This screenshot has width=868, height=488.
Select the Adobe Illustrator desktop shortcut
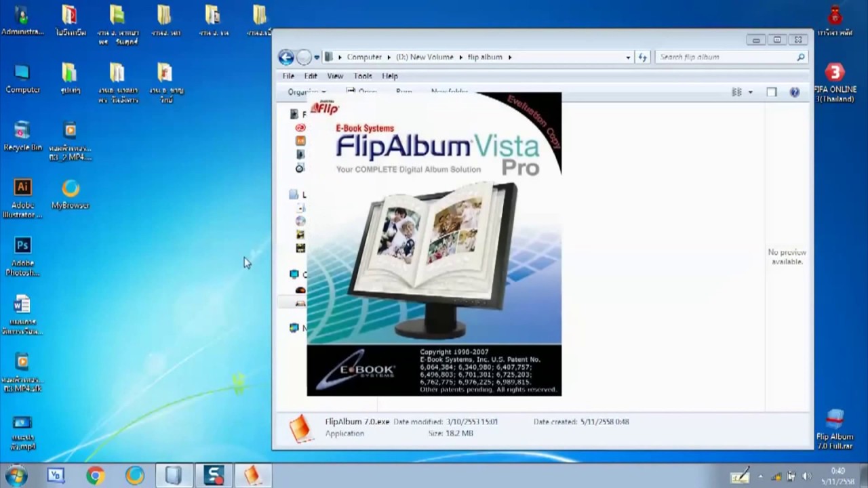tap(22, 199)
